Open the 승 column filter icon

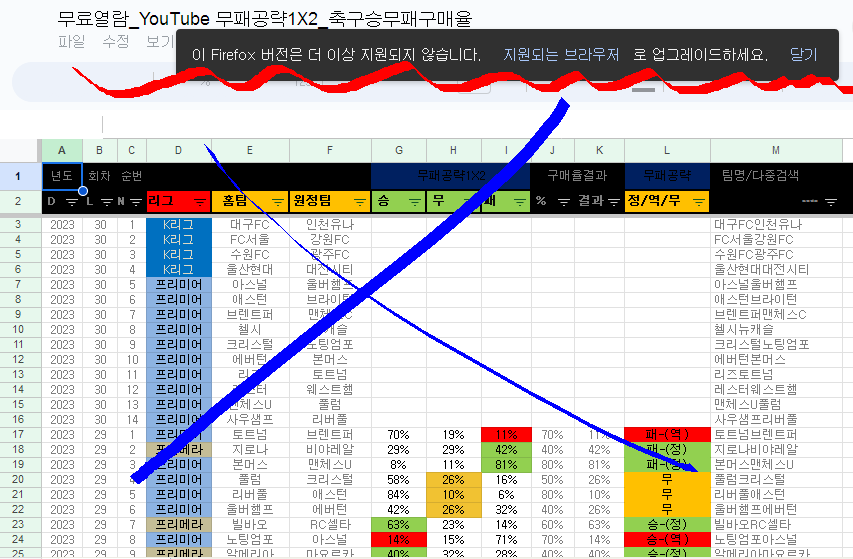(415, 202)
